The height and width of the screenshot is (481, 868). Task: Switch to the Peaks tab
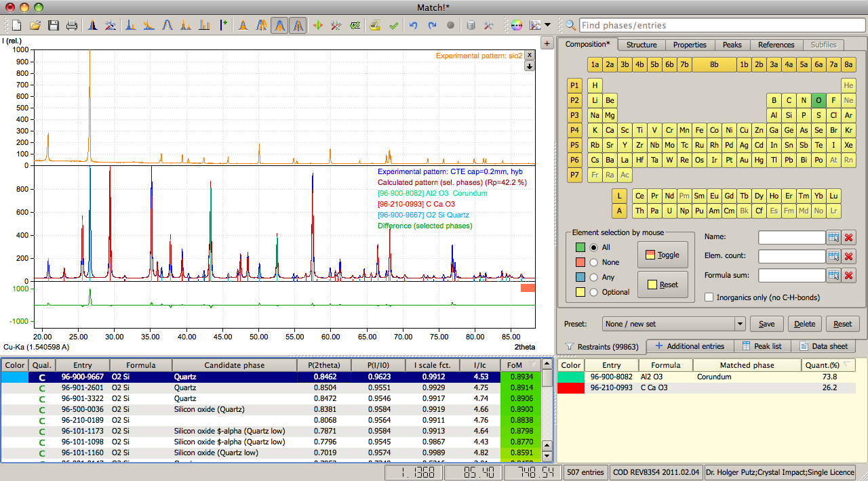(x=732, y=45)
